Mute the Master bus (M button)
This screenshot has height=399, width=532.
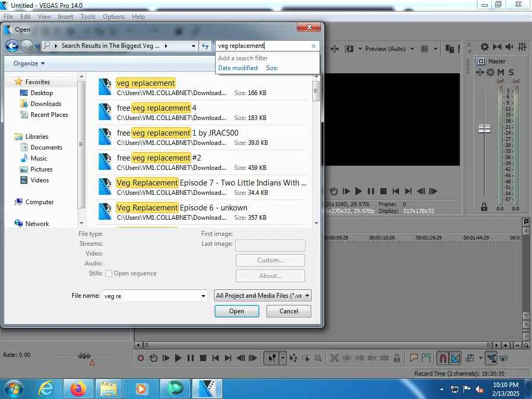pos(501,72)
